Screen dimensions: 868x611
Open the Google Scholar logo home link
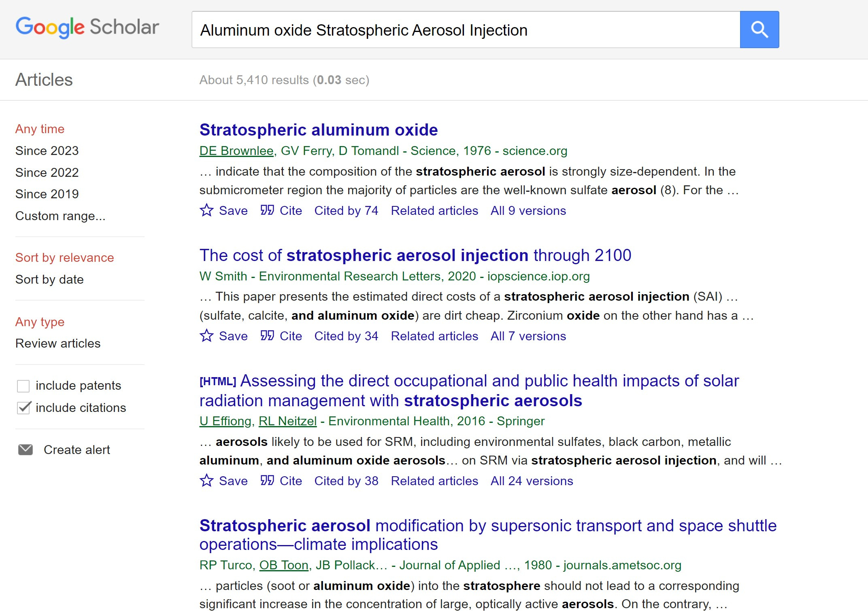87,28
